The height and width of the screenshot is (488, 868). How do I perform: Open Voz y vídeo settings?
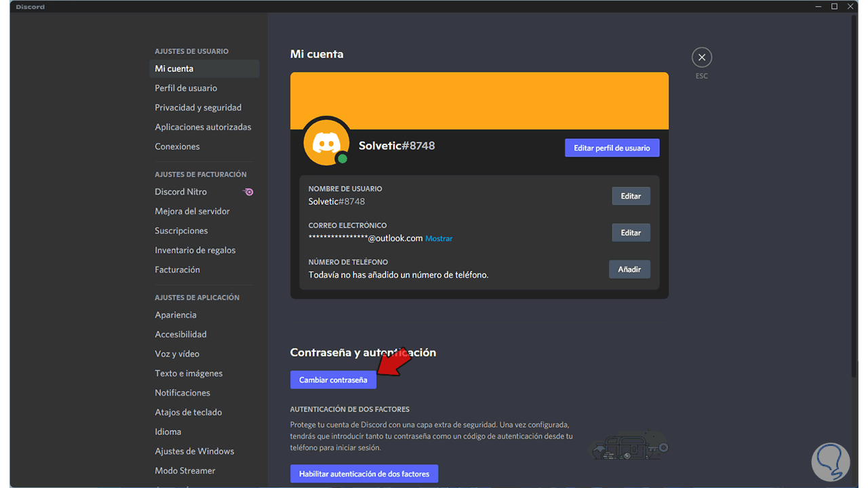204,354
